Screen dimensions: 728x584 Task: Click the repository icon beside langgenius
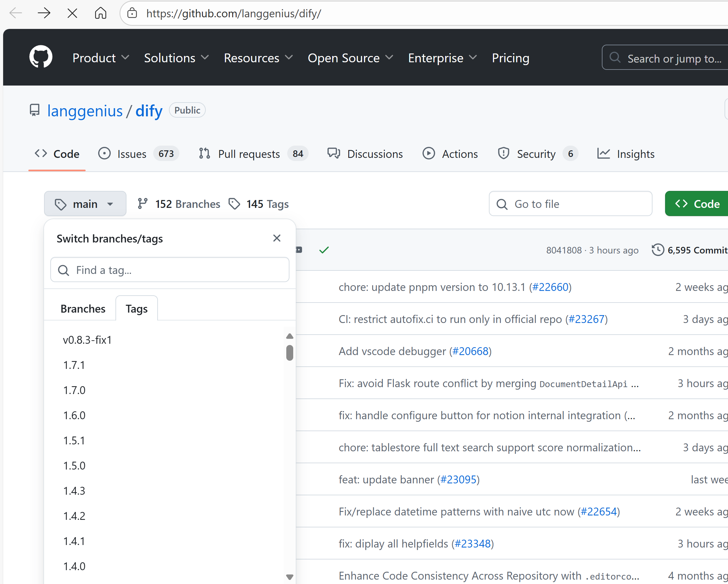[35, 110]
